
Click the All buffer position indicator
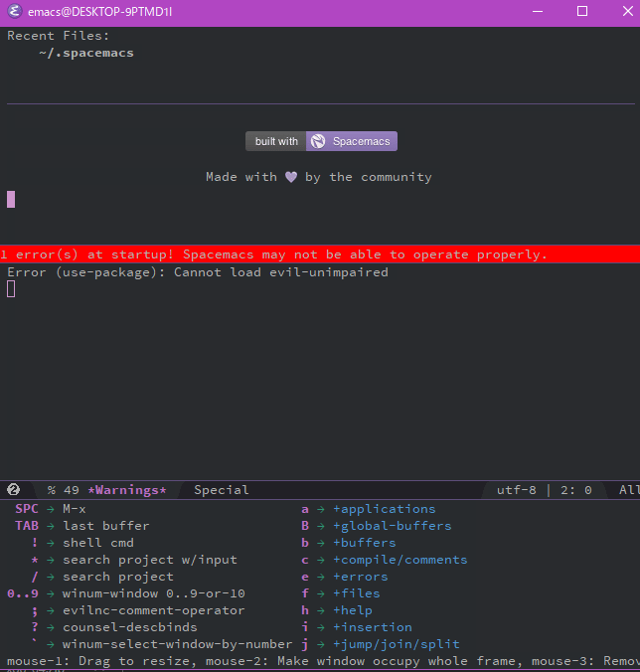click(629, 490)
